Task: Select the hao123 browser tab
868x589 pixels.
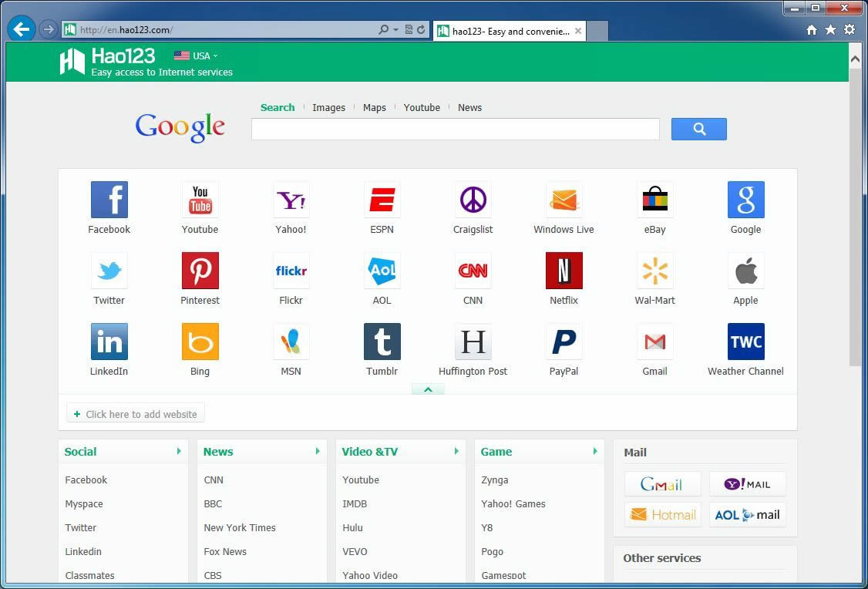Action: [x=510, y=31]
